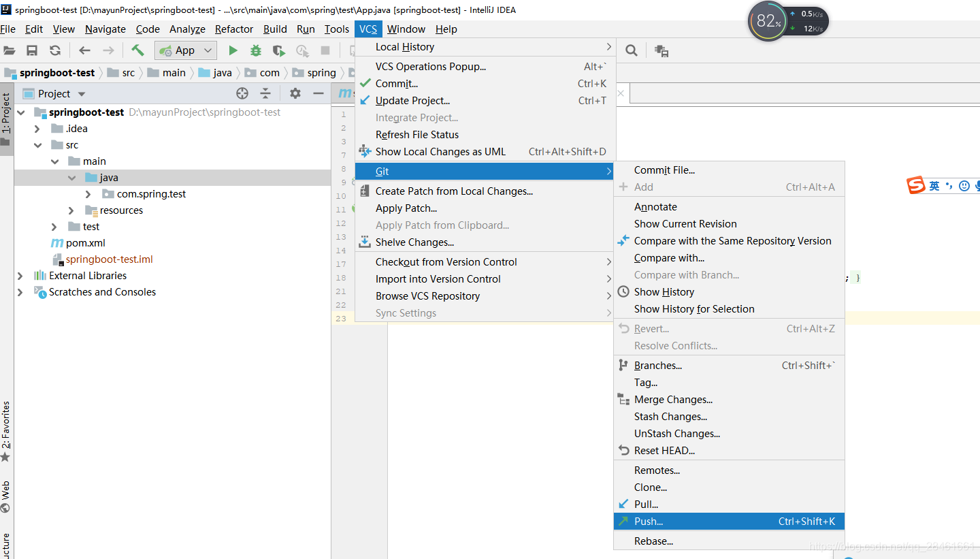The width and height of the screenshot is (980, 559).
Task: Open the 2: Favorites side tool tab
Action: pos(6,431)
